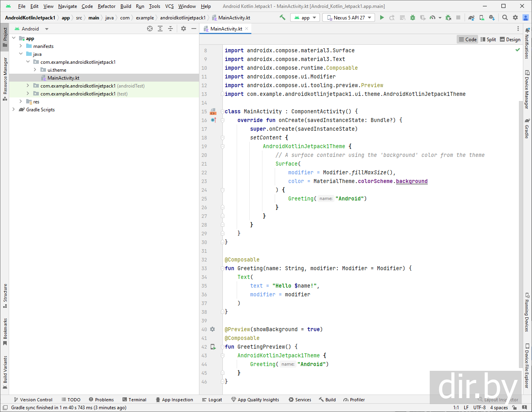Open the app run configuration dropdown
532x412 pixels.
coord(305,17)
